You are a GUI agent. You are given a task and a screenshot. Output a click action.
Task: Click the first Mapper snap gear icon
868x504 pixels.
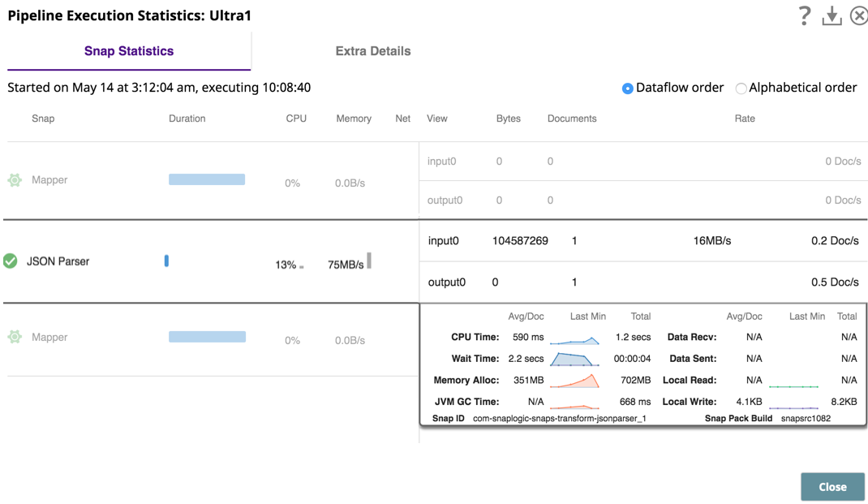(x=15, y=179)
